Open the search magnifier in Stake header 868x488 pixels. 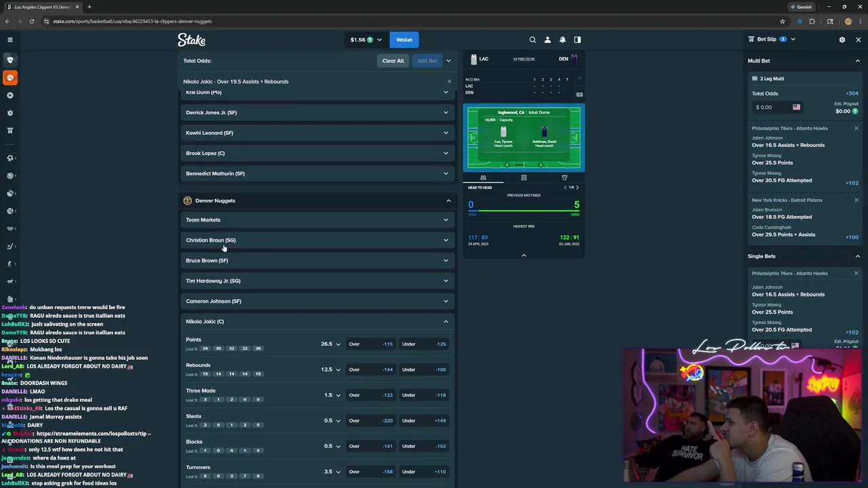point(532,40)
